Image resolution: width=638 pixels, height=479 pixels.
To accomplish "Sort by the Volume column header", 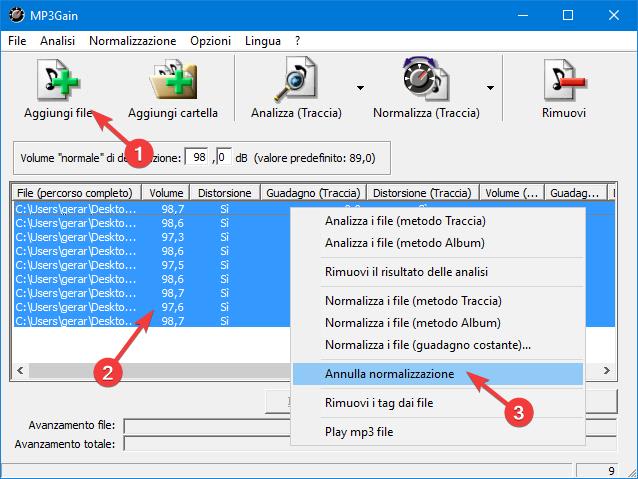I will pos(166,192).
